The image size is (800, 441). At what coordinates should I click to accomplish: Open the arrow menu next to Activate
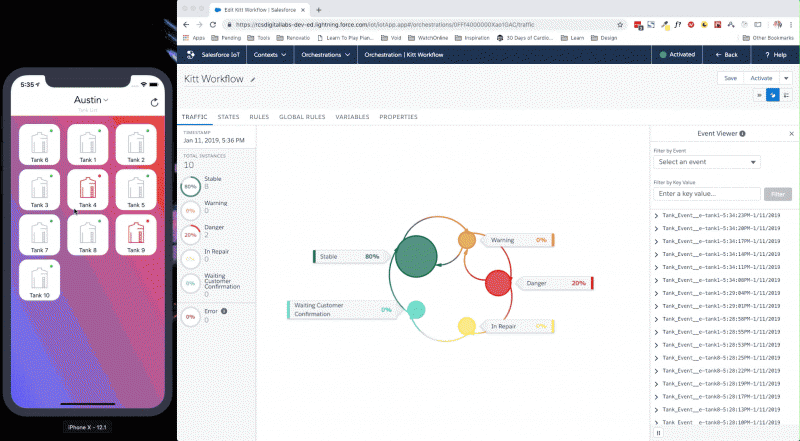pyautogui.click(x=786, y=78)
